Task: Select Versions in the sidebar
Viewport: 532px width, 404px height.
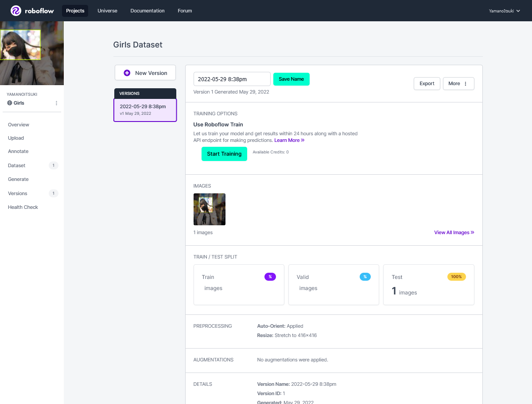Action: 18,193
